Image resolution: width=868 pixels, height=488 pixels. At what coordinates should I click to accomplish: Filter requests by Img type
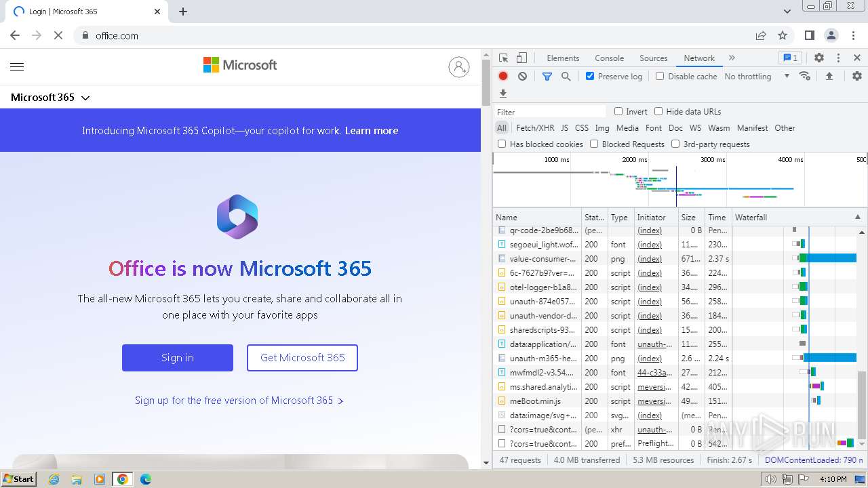[x=602, y=127]
